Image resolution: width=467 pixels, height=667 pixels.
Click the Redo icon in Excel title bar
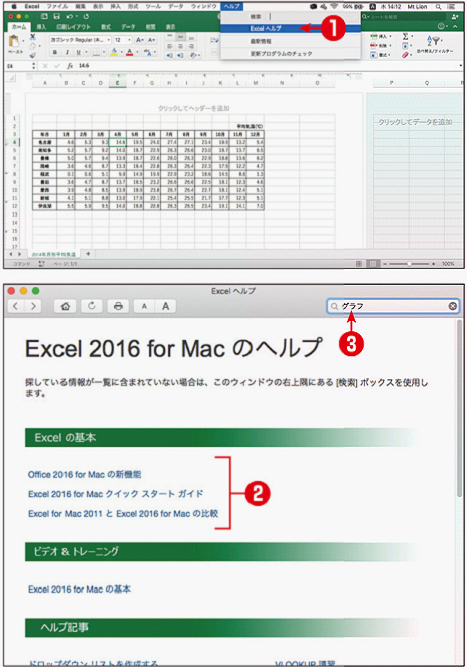(x=86, y=16)
